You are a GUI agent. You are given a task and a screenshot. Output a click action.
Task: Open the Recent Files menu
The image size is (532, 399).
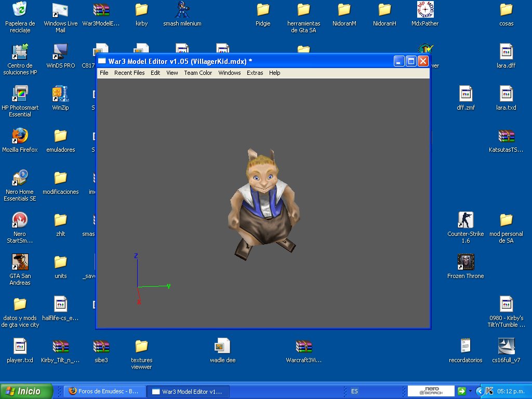coord(129,73)
